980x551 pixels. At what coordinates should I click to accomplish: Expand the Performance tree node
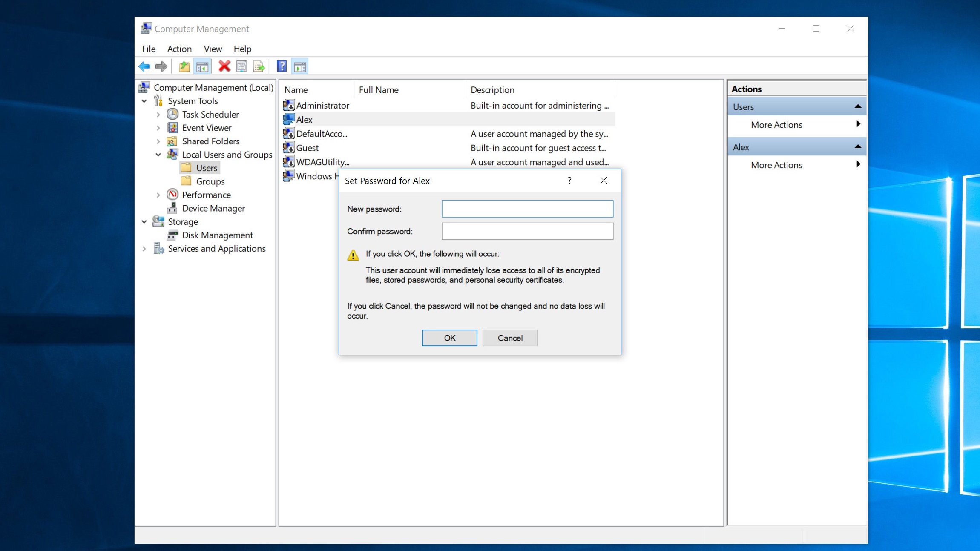tap(158, 195)
